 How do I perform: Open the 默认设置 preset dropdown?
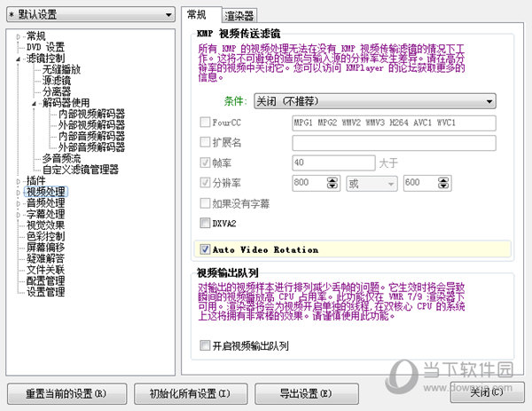click(90, 15)
